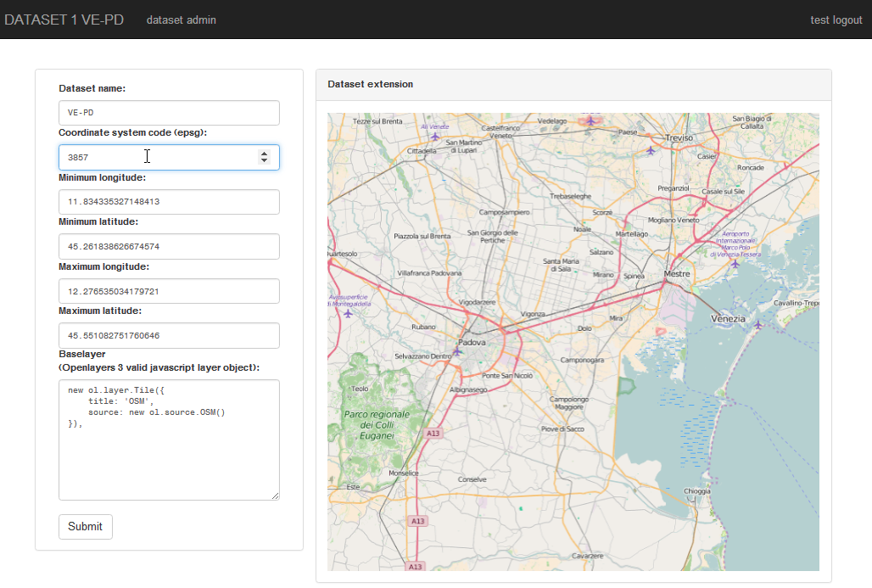Focus the Minimum latitude field
The height and width of the screenshot is (588, 872).
point(169,246)
